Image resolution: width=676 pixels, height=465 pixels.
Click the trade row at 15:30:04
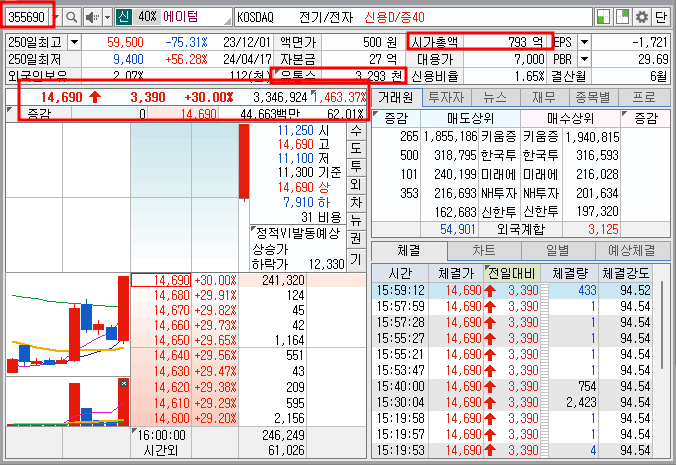(512, 402)
